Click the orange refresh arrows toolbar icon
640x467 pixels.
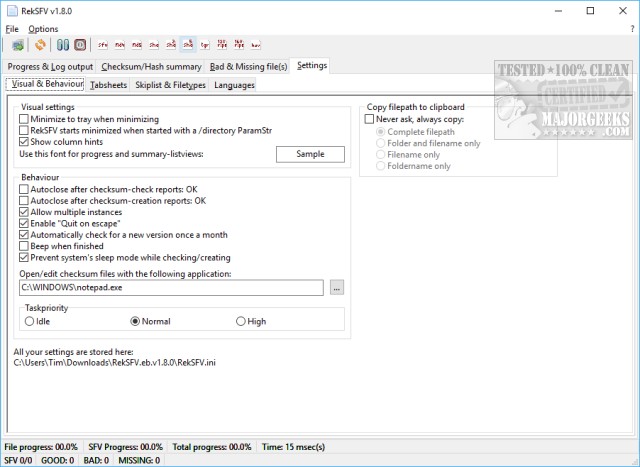coord(40,45)
